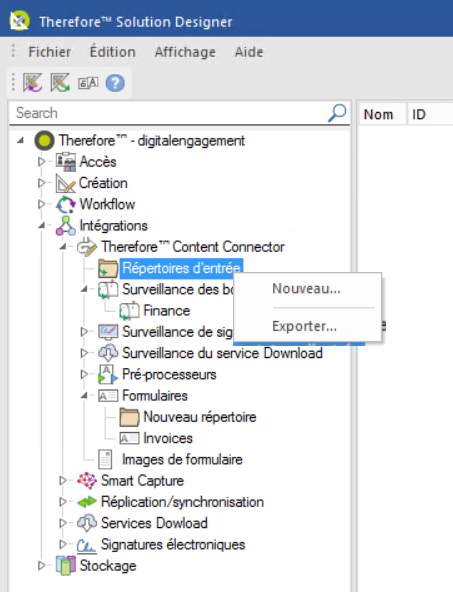The image size is (453, 592).
Task: Click the search magnifier icon
Action: pyautogui.click(x=337, y=113)
